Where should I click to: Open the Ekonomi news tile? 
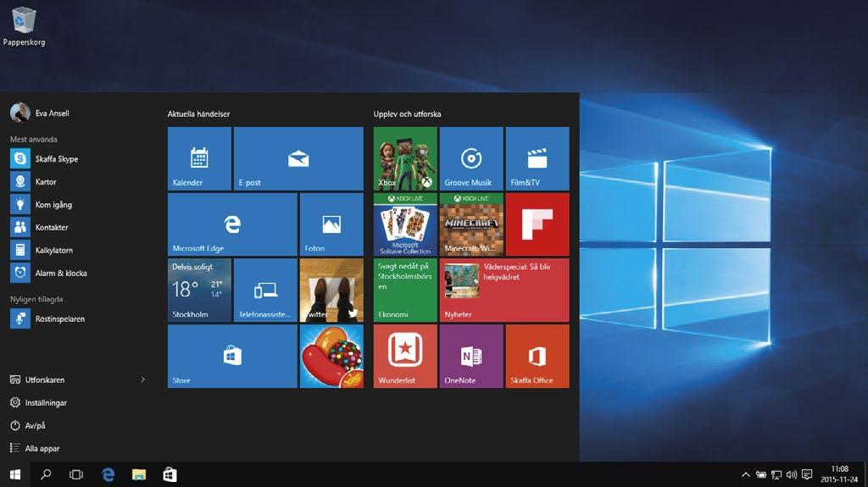(405, 290)
